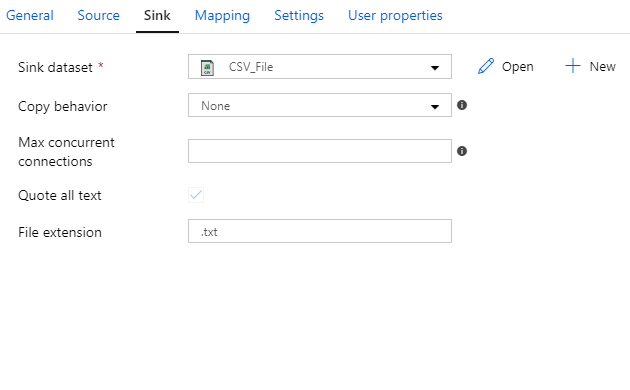This screenshot has width=630, height=390.
Task: Expand the Sink dataset dropdown arrow
Action: (x=435, y=68)
